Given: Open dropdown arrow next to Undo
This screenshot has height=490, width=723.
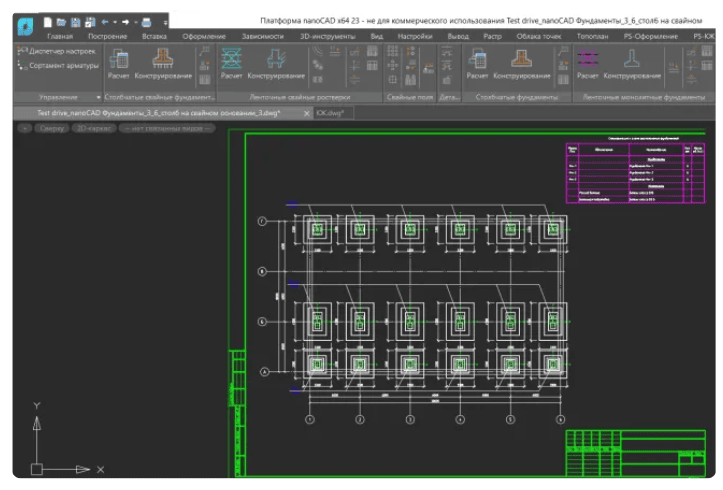Looking at the screenshot, I should tap(115, 21).
